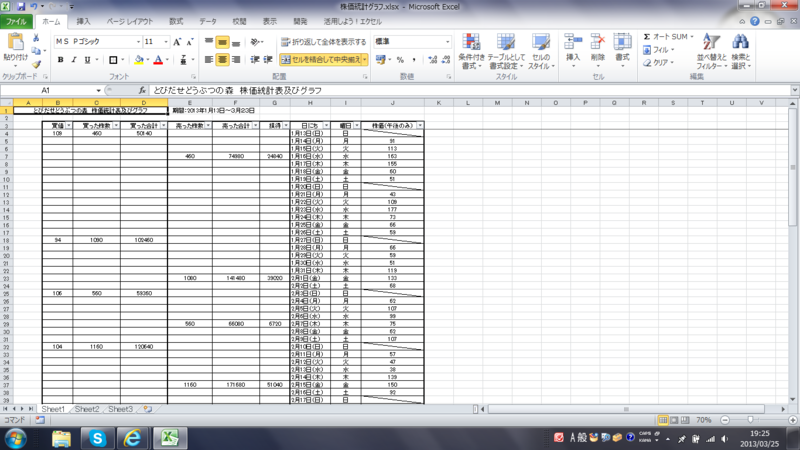800x450 pixels.
Task: Toggle Underline formatting
Action: pos(87,60)
